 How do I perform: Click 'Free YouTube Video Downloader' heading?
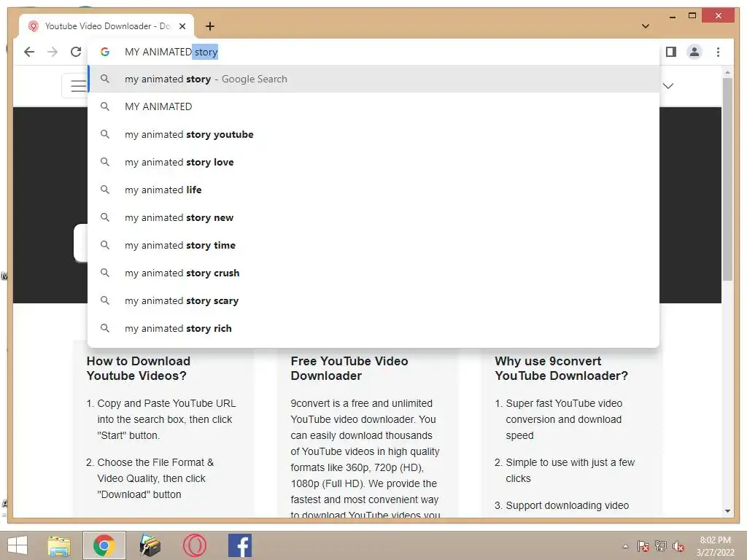point(349,368)
